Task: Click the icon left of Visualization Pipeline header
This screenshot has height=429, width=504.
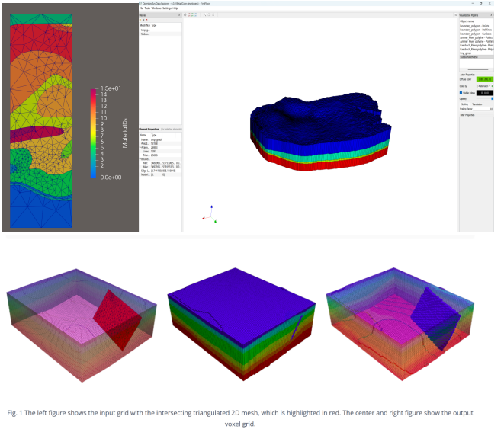Action: [x=456, y=15]
